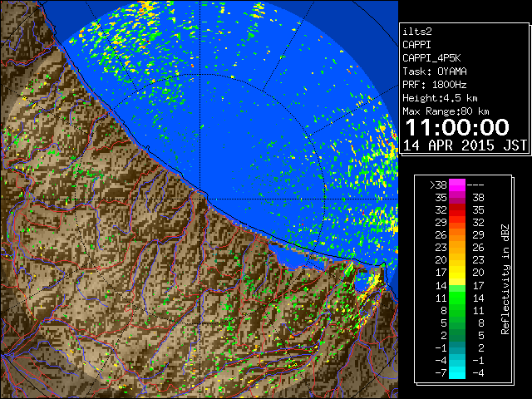
Task: Click the bright green 11–14 dBZ swatch
Action: pyautogui.click(x=457, y=298)
